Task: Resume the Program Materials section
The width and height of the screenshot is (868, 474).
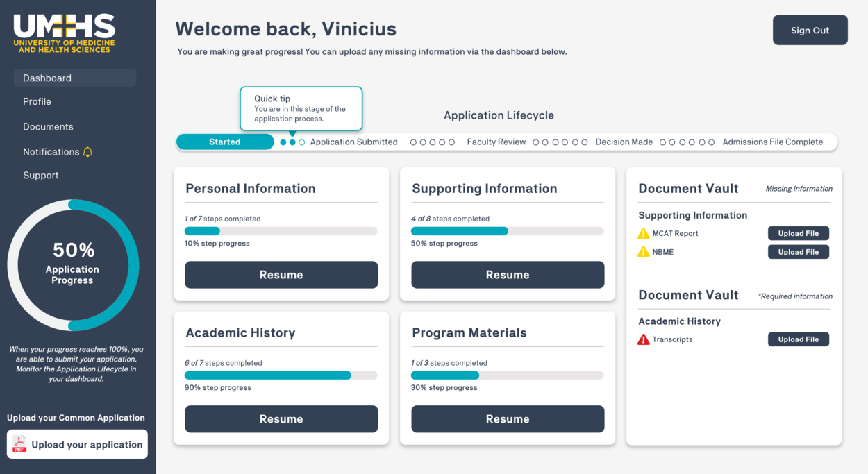Action: tap(508, 419)
